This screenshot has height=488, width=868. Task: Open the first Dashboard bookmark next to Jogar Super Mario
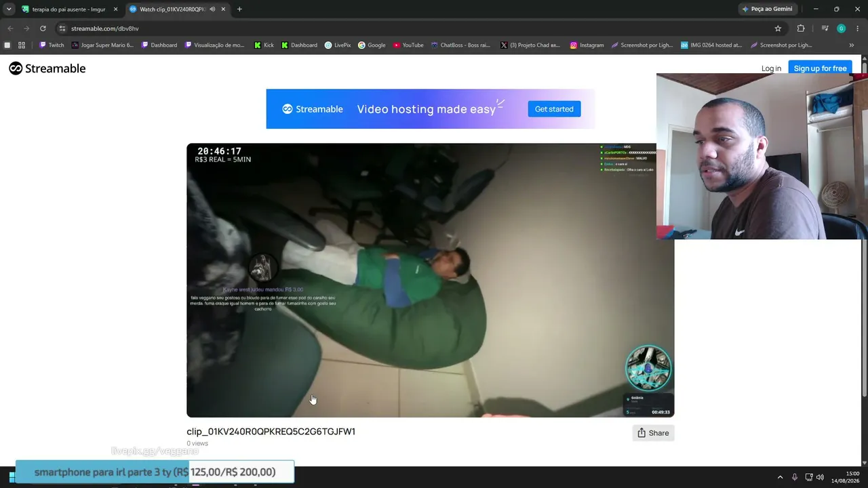pyautogui.click(x=159, y=45)
